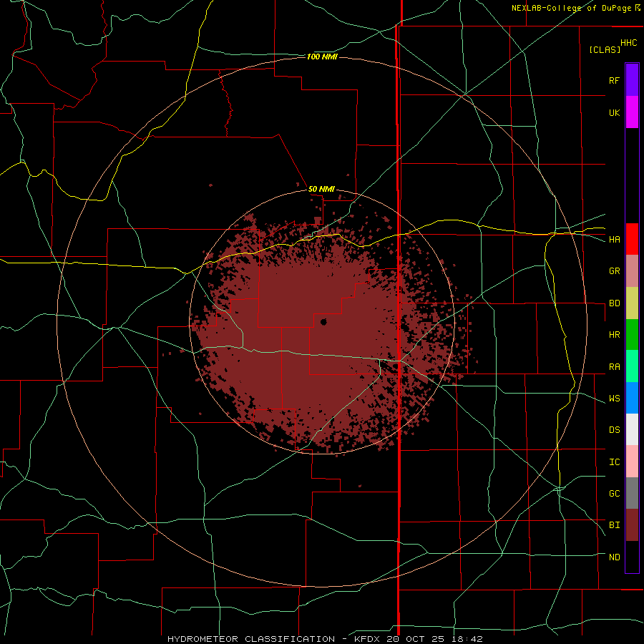
Task: Click the DS legend label
Action: point(614,430)
